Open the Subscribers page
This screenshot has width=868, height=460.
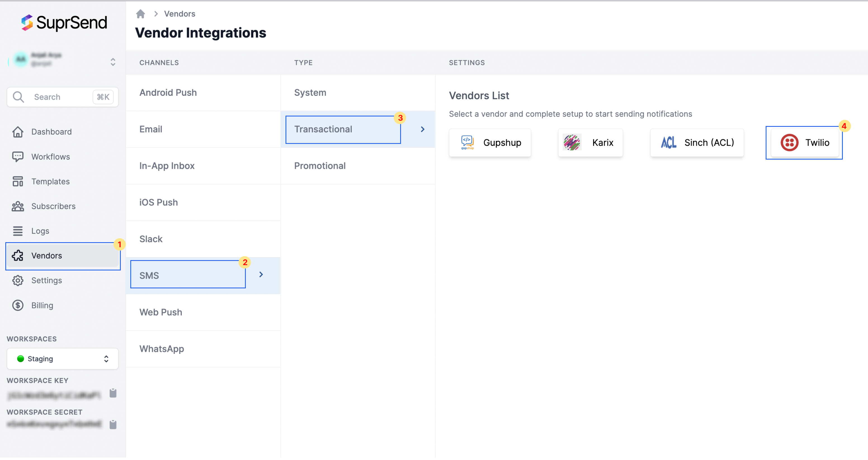(53, 206)
